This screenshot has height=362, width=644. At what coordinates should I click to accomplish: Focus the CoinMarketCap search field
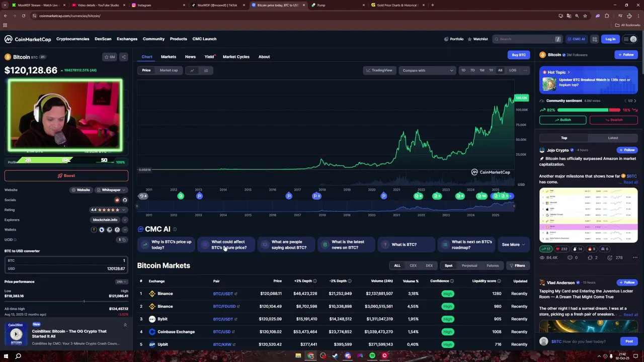[x=527, y=39]
